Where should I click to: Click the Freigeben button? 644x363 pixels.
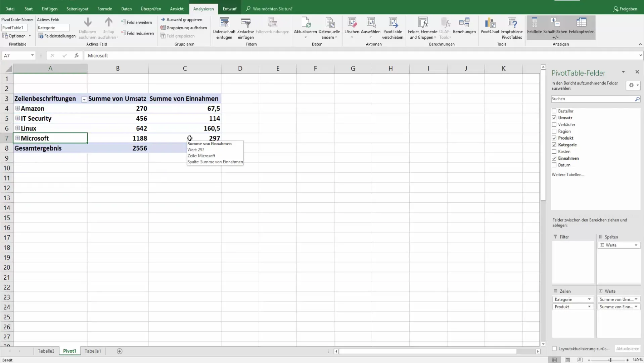[625, 9]
